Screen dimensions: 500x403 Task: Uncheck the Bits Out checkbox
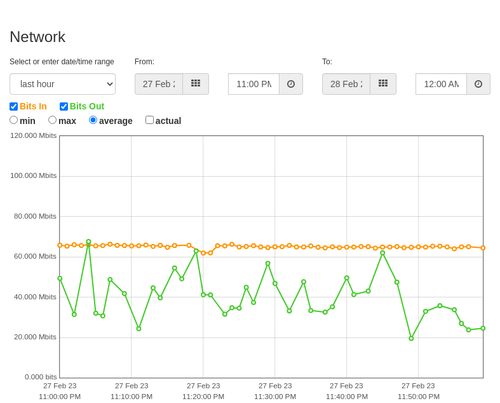64,106
